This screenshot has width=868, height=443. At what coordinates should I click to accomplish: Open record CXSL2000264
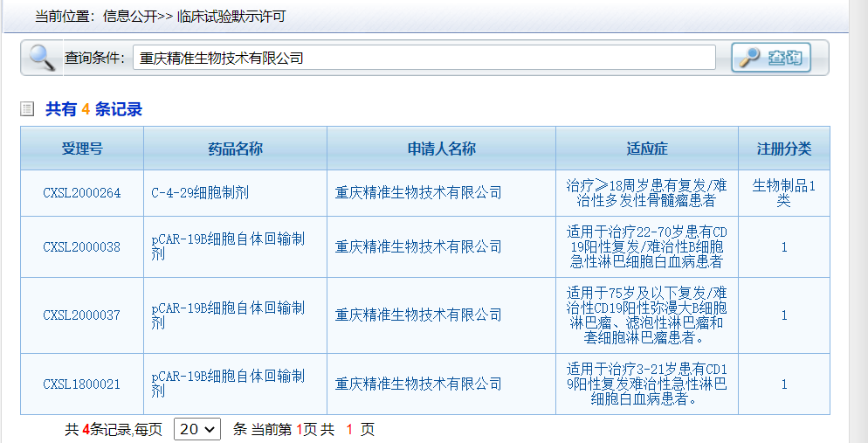pyautogui.click(x=82, y=193)
